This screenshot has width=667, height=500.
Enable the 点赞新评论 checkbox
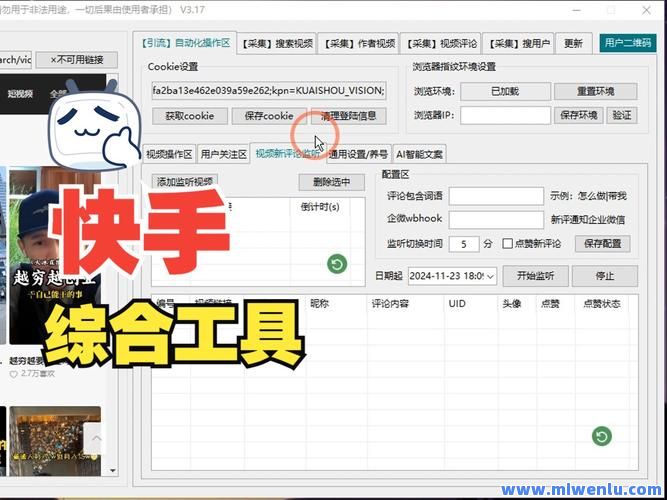(x=507, y=243)
